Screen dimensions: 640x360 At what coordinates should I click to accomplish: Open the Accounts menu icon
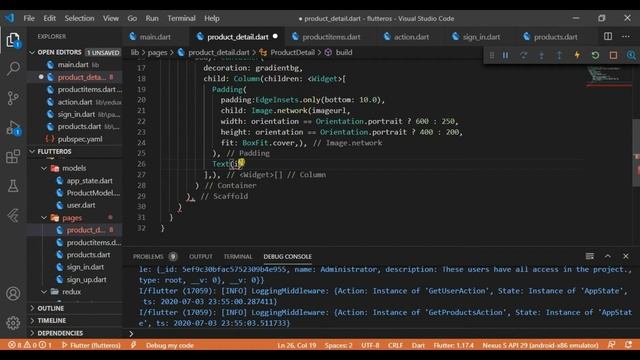pyautogui.click(x=13, y=293)
